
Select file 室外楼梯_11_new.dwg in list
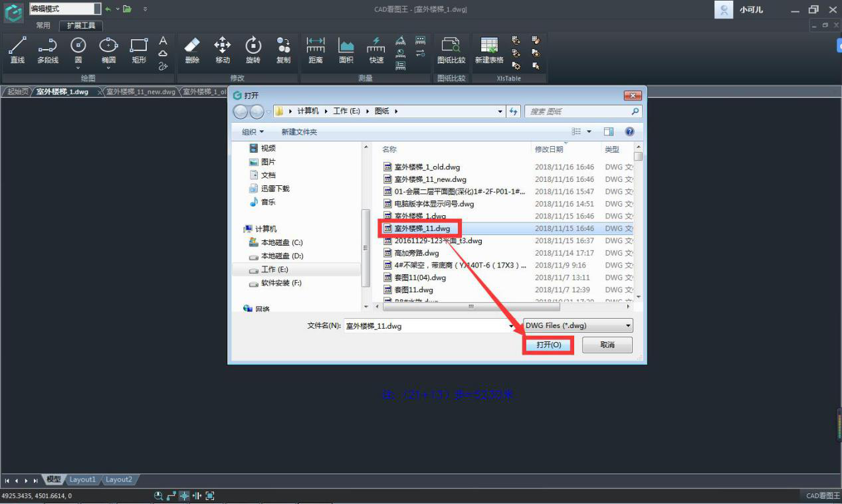click(x=430, y=179)
